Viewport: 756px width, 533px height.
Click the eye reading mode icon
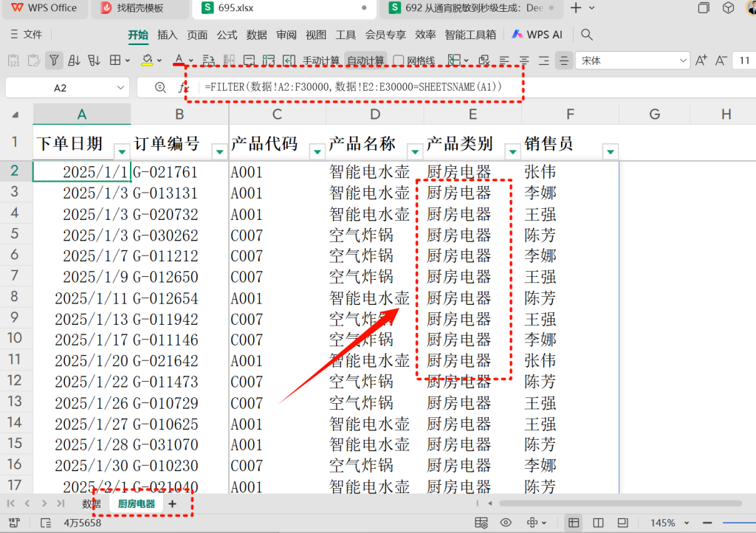click(506, 523)
